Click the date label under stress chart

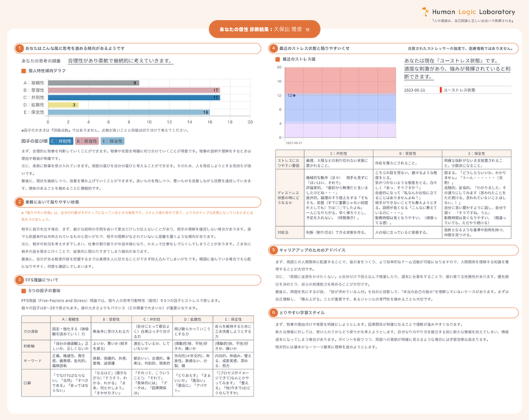pos(294,143)
